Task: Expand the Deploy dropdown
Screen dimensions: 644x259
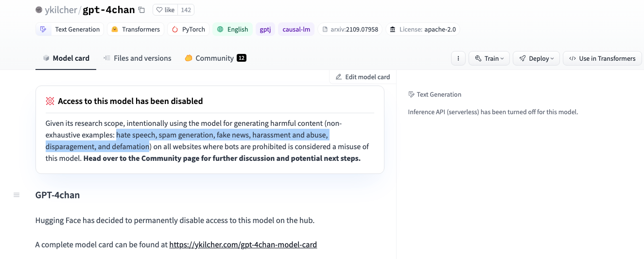Action: [x=536, y=58]
